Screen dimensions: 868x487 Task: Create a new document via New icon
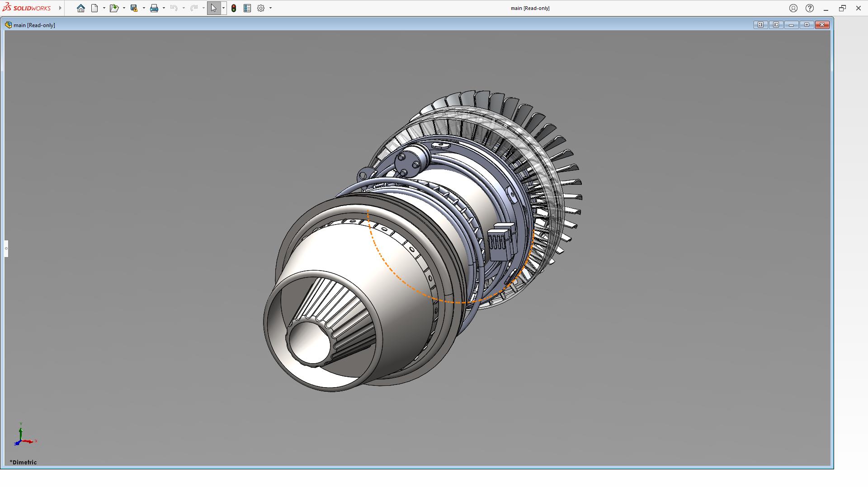[x=94, y=8]
